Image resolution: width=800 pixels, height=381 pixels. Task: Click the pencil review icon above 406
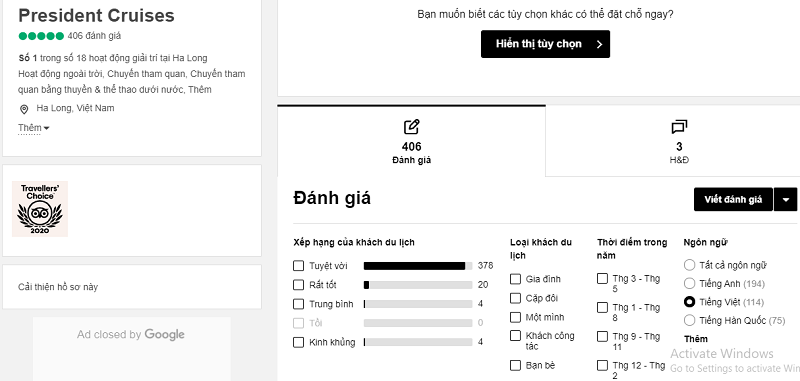pos(411,126)
